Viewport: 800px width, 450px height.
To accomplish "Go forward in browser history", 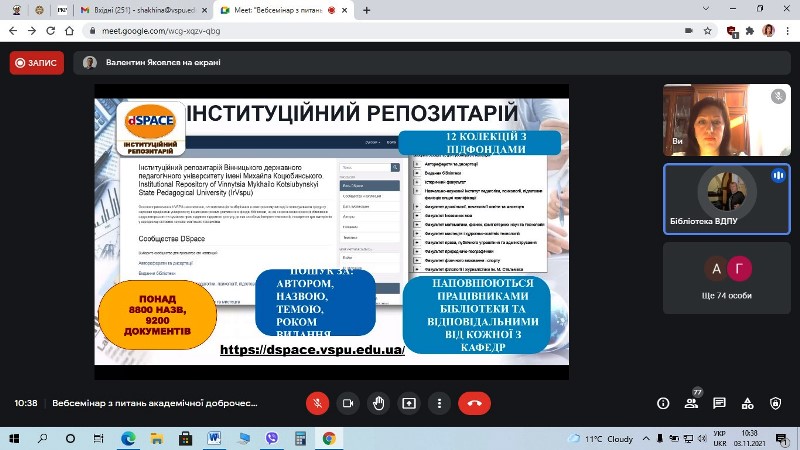I will pos(32,31).
